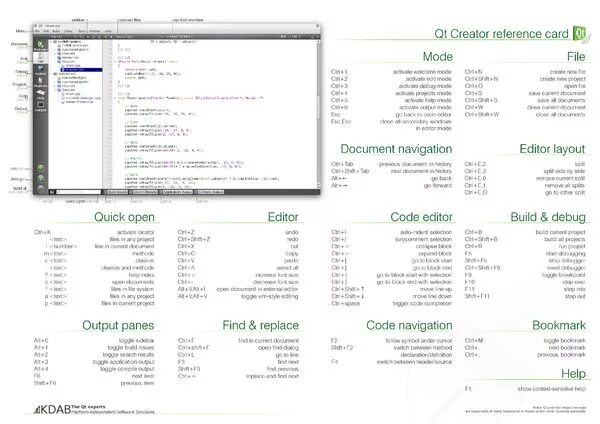Click the 'Editor layout' heading
This screenshot has height=424, width=600.
(552, 148)
